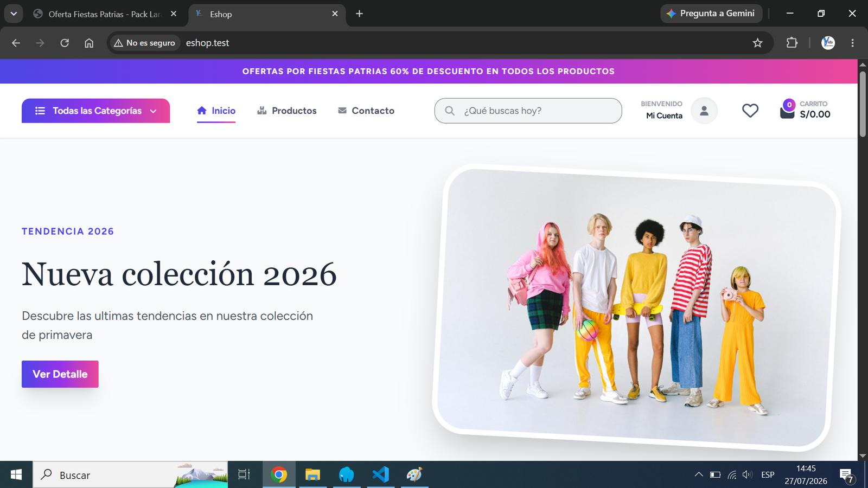Open Task View in the taskbar
Screen dimensions: 868x488
(x=244, y=474)
